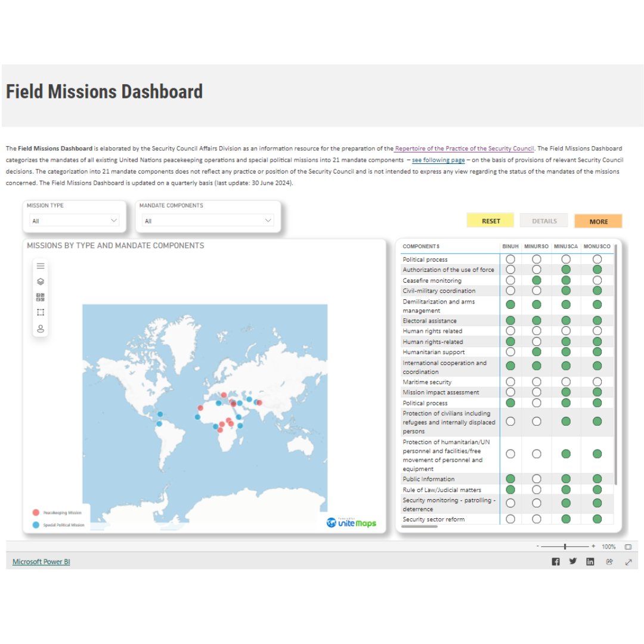Share the dashboard on LinkedIn
Image resolution: width=644 pixels, height=644 pixels.
pyautogui.click(x=590, y=561)
